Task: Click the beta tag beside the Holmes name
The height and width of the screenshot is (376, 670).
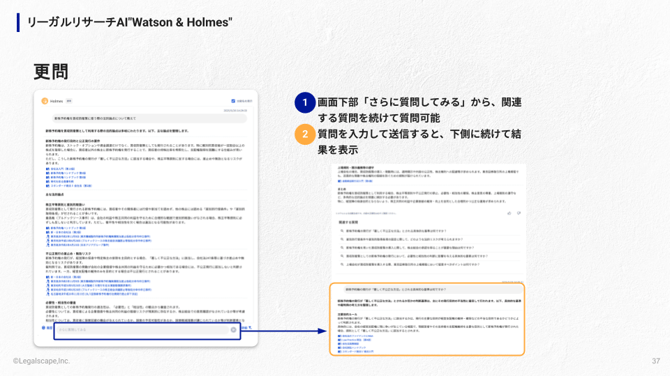Action: (x=69, y=101)
